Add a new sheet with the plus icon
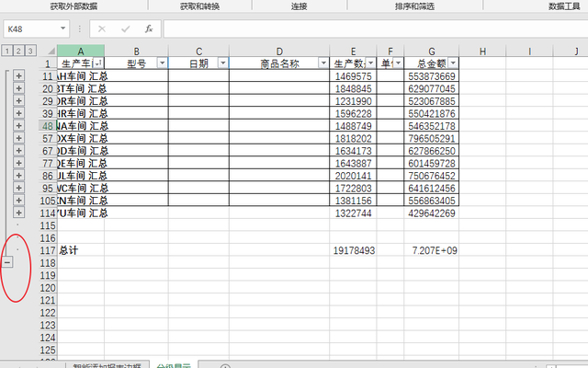This screenshot has width=588, height=368. tap(225, 366)
